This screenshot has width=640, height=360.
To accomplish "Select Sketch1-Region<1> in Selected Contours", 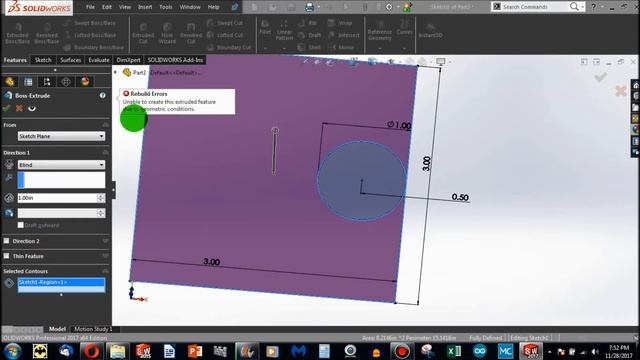I will pos(61,282).
